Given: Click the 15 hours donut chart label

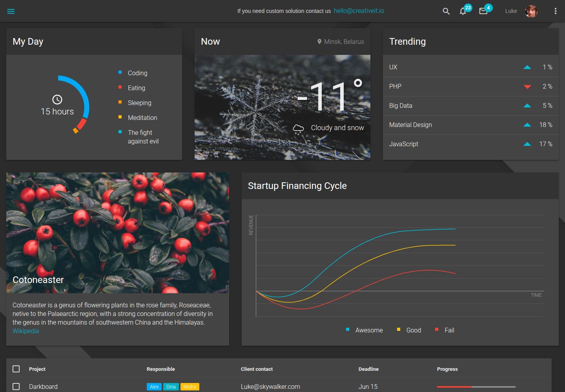Looking at the screenshot, I should (x=57, y=111).
